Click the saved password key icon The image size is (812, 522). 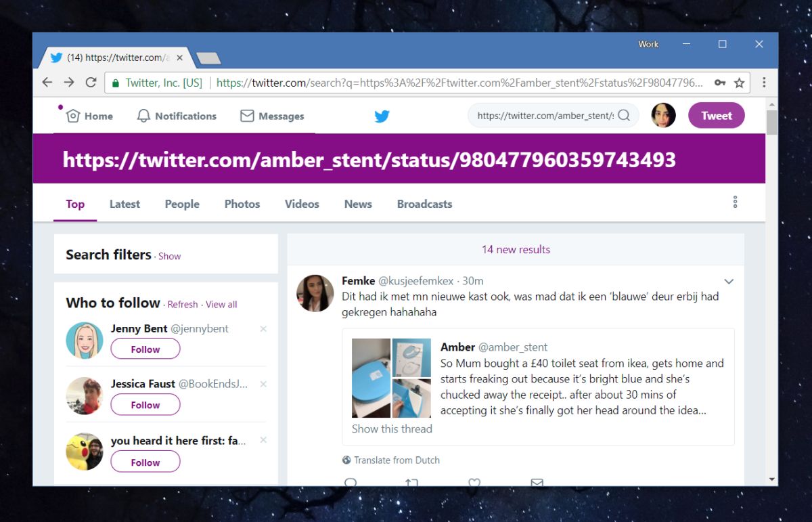tap(719, 83)
